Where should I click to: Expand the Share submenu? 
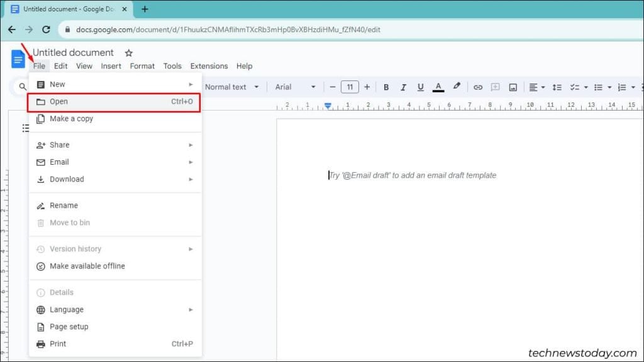[115, 145]
